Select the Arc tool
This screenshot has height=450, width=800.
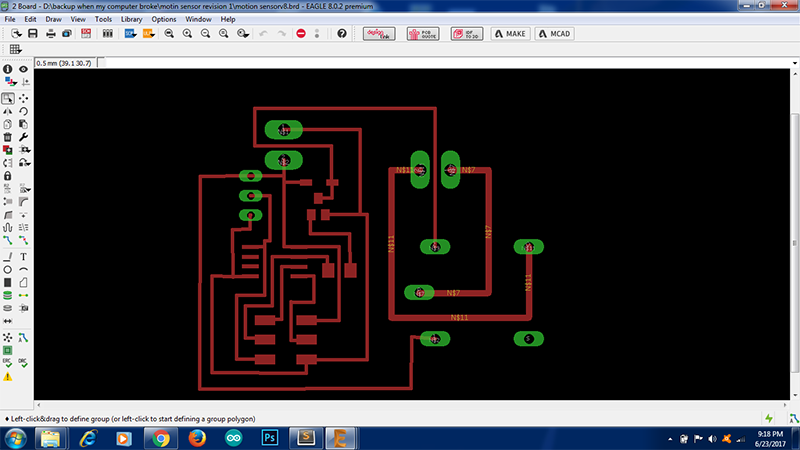[x=23, y=269]
